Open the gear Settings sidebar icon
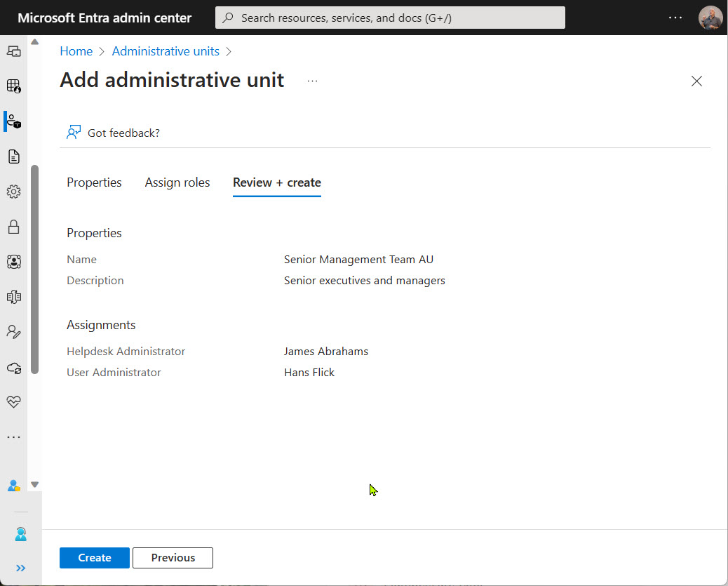The image size is (728, 586). [13, 192]
